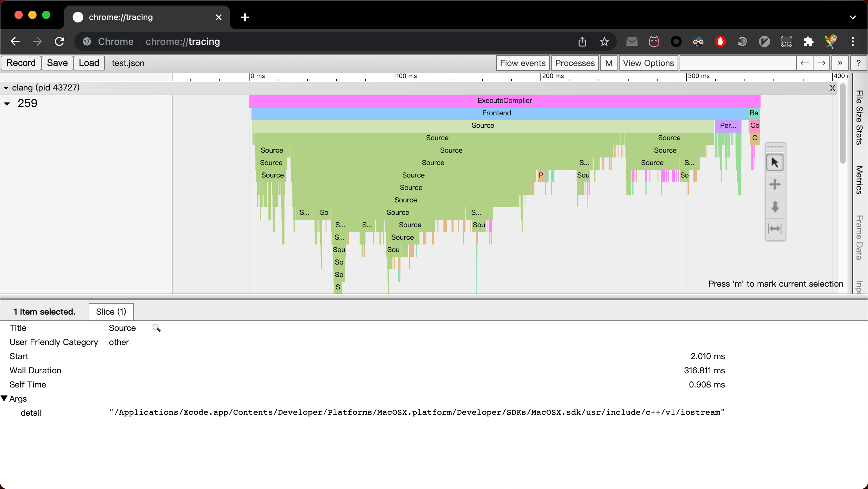Click the Load button
Image resolution: width=868 pixels, height=489 pixels.
[x=89, y=63]
